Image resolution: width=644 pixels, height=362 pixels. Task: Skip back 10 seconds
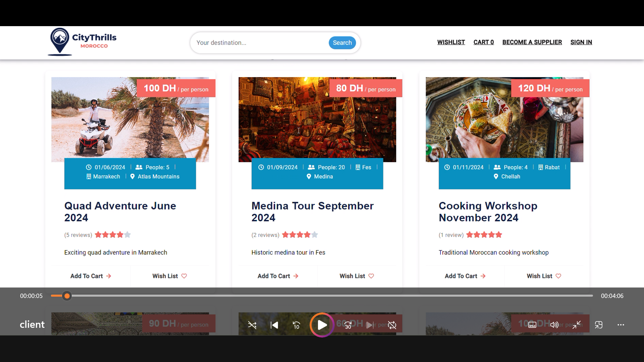pyautogui.click(x=297, y=325)
